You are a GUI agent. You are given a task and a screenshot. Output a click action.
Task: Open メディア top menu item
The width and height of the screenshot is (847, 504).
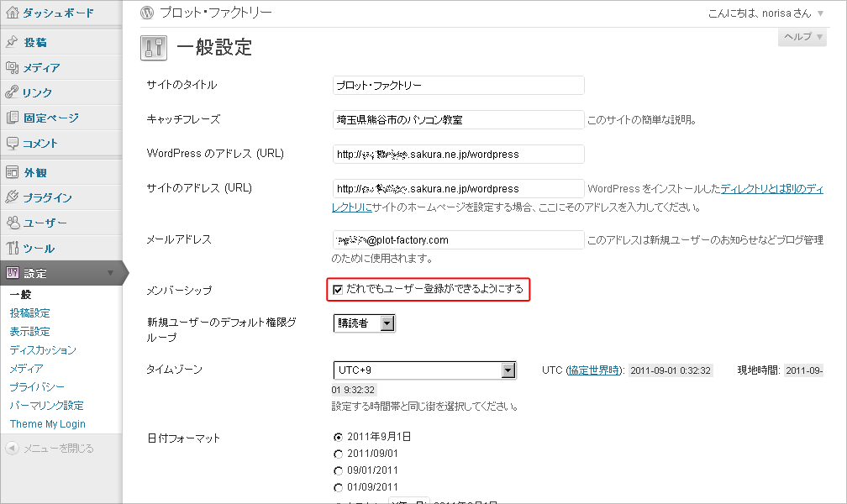point(41,67)
